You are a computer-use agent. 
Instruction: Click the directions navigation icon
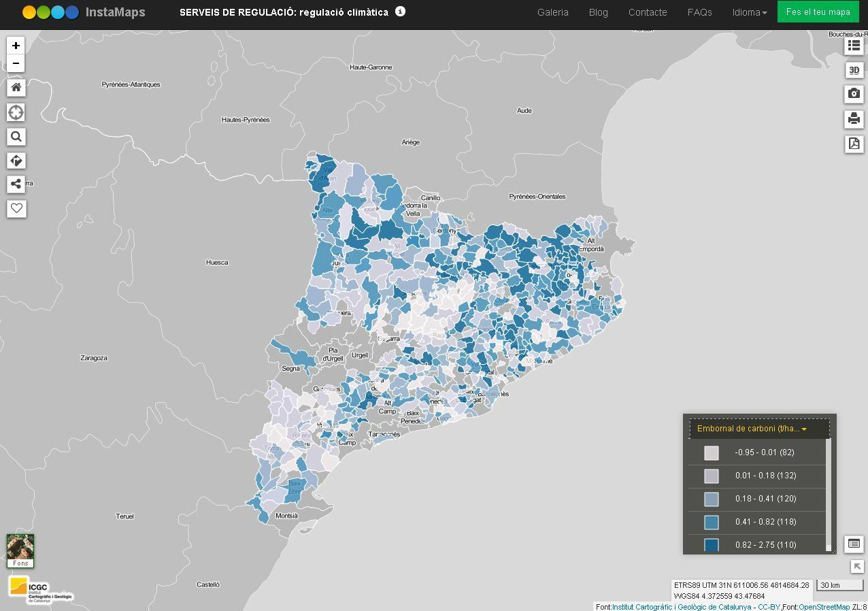click(x=16, y=161)
